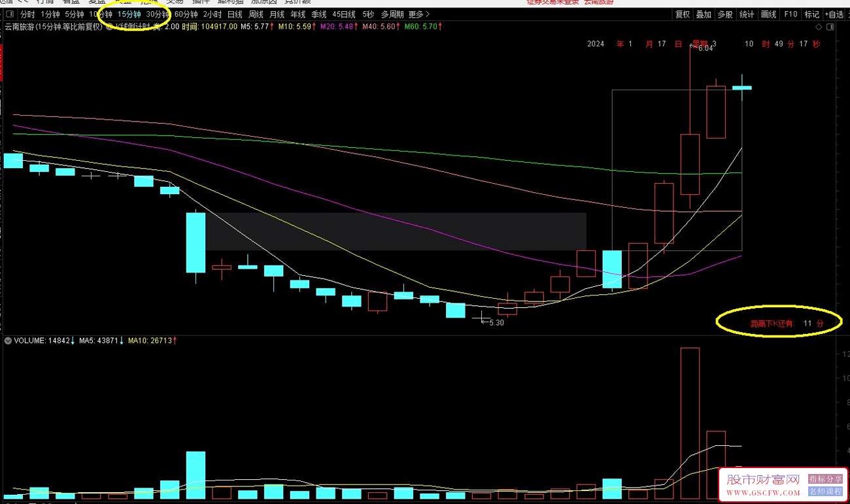The height and width of the screenshot is (504, 850).
Task: Add stock via +自选 button
Action: [x=834, y=14]
